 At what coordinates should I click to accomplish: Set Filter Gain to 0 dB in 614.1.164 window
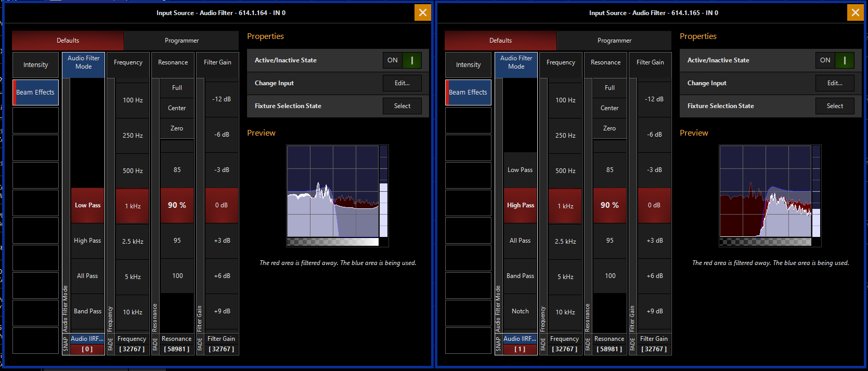[x=222, y=205]
